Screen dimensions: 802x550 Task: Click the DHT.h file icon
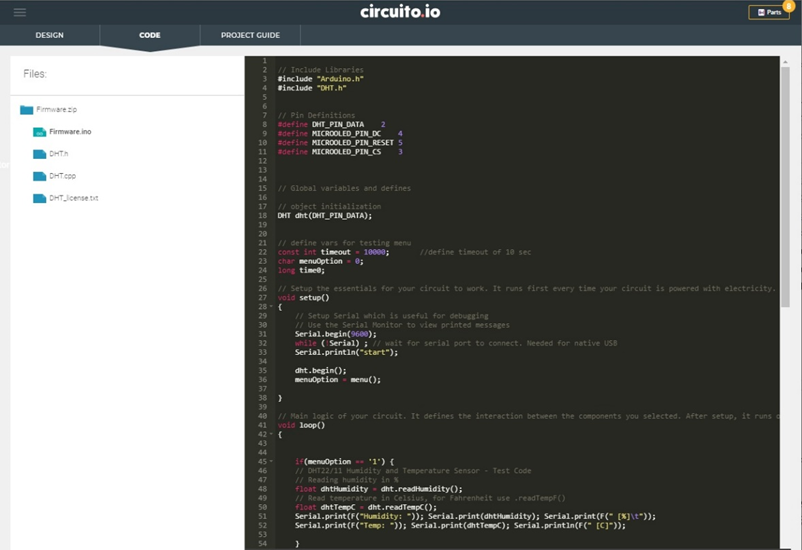(x=39, y=154)
